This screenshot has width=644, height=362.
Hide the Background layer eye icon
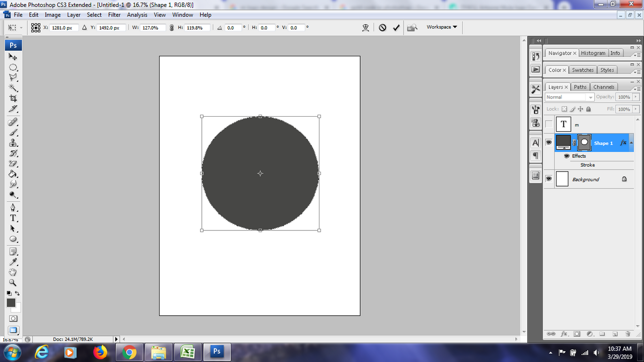[x=549, y=179]
